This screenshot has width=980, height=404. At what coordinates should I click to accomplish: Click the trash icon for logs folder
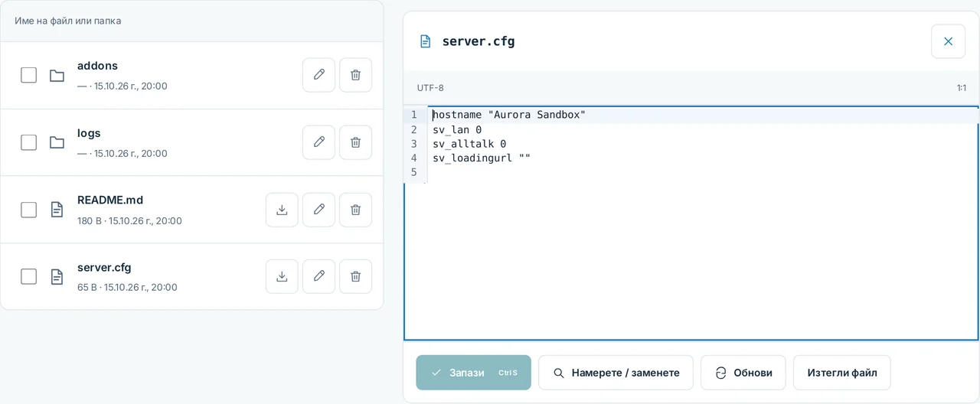[355, 142]
